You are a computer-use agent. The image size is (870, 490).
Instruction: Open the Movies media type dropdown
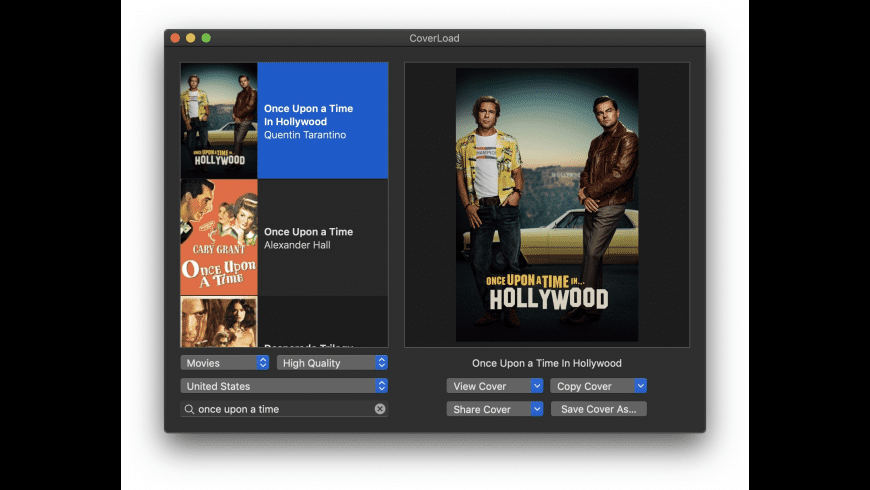(225, 363)
